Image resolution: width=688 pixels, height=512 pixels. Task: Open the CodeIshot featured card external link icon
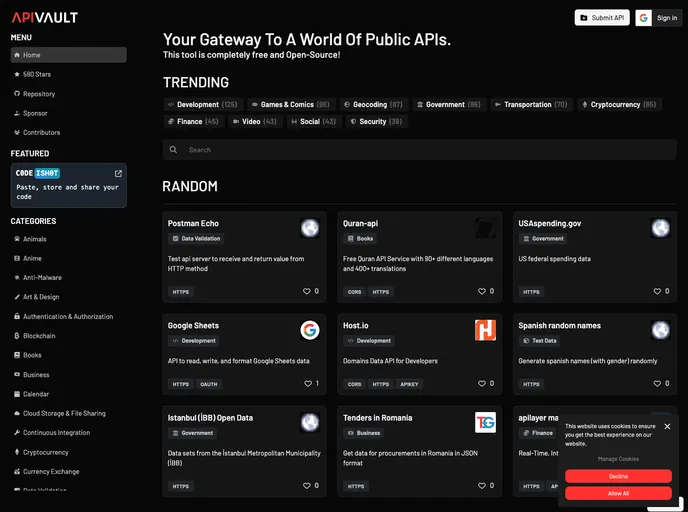coord(118,173)
